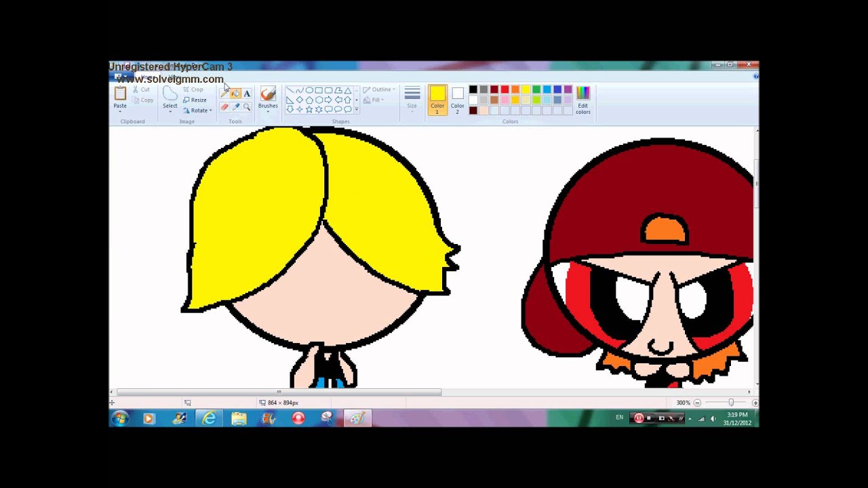
Task: Click the horizontal canvas scrollbar
Action: pyautogui.click(x=279, y=392)
